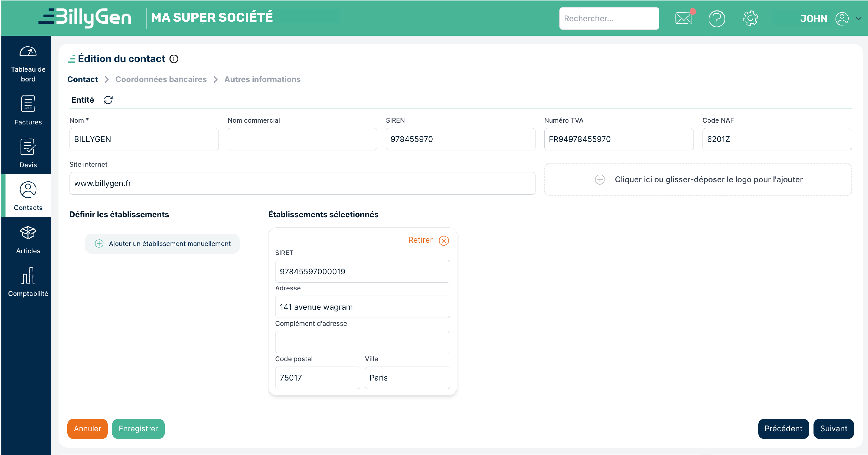The width and height of the screenshot is (868, 455).
Task: Click the JOHN username text
Action: coord(813,18)
